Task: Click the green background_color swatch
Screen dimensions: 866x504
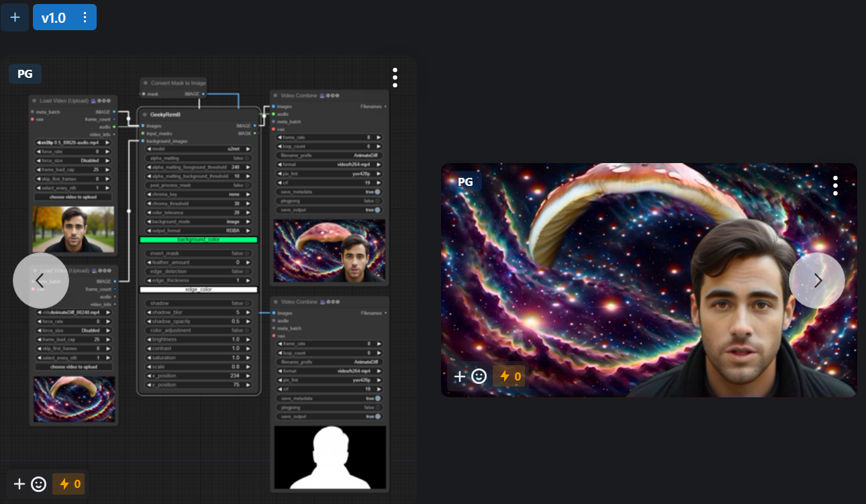Action: [198, 240]
